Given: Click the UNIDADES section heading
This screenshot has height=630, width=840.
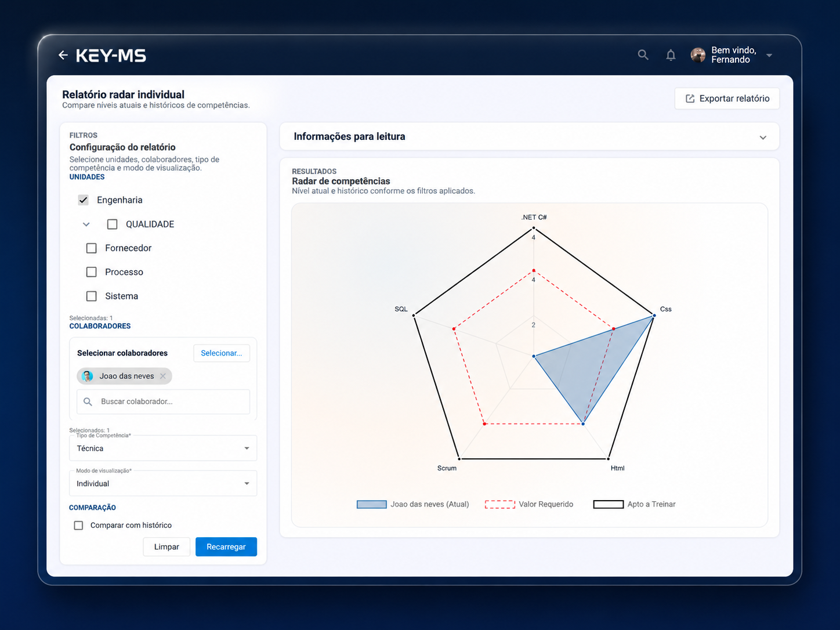Looking at the screenshot, I should [87, 177].
